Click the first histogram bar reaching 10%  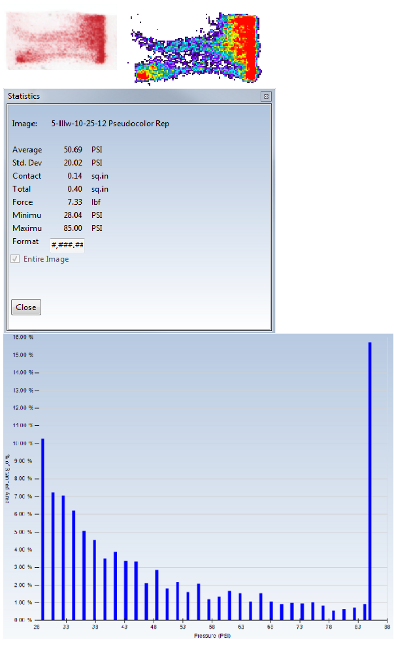(x=43, y=529)
